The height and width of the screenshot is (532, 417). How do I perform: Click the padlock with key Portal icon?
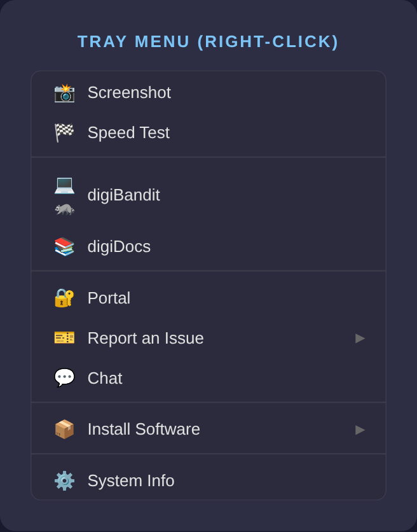click(x=64, y=298)
